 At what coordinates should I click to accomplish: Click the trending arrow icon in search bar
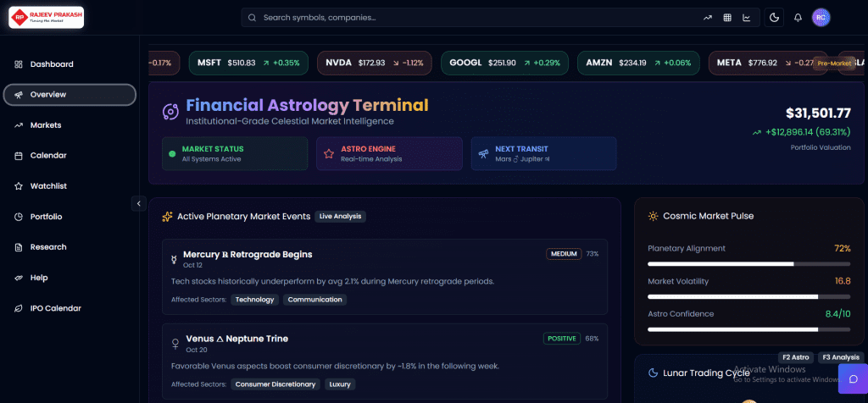coord(708,17)
